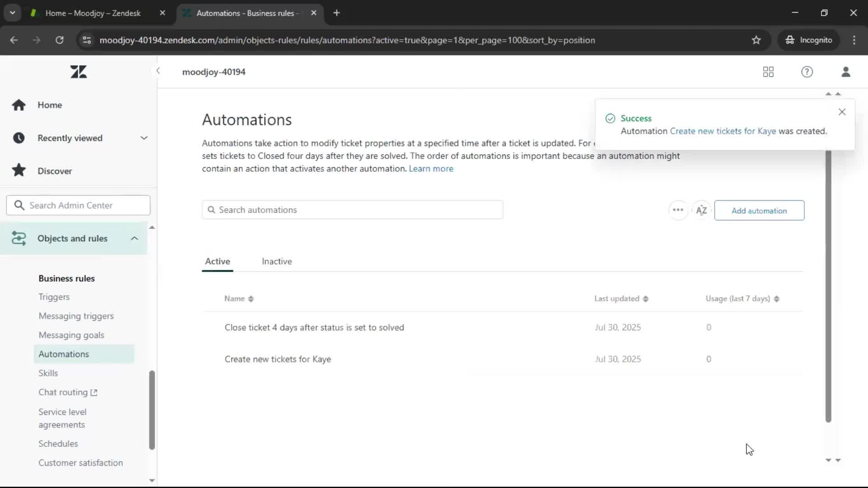Open Discover in the sidebar
The image size is (868, 488).
coord(55,171)
